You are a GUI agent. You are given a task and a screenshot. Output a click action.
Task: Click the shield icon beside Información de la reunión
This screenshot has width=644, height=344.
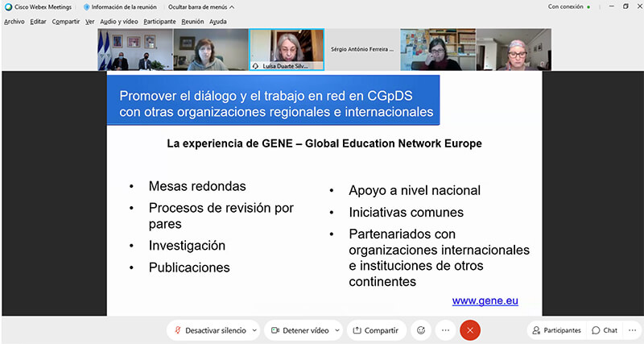tap(86, 7)
